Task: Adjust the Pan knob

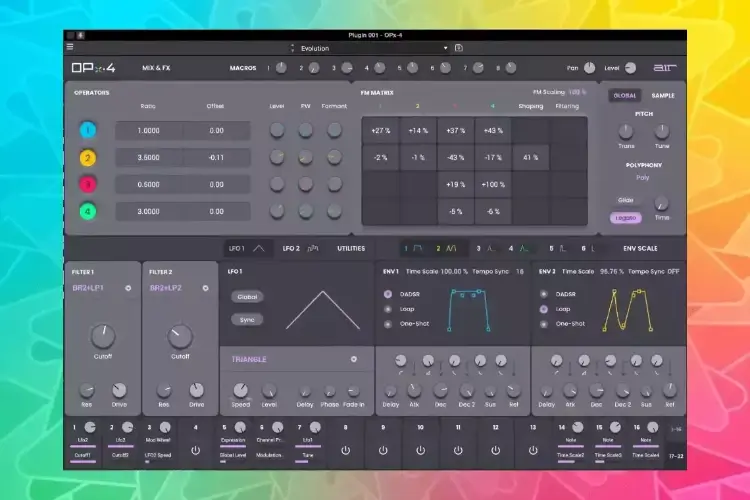Action: 589,68
